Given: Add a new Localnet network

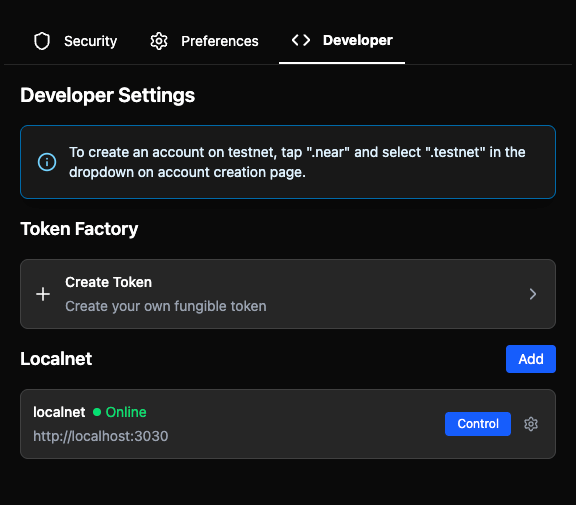Looking at the screenshot, I should (x=531, y=359).
